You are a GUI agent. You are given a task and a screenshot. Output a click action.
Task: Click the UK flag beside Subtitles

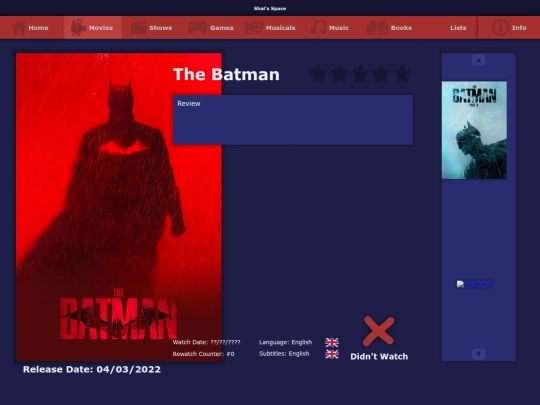point(332,354)
